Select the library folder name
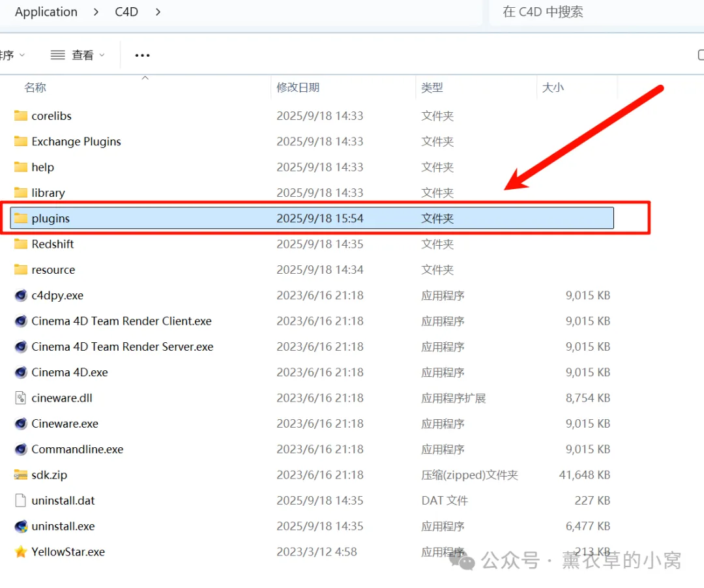 [48, 192]
